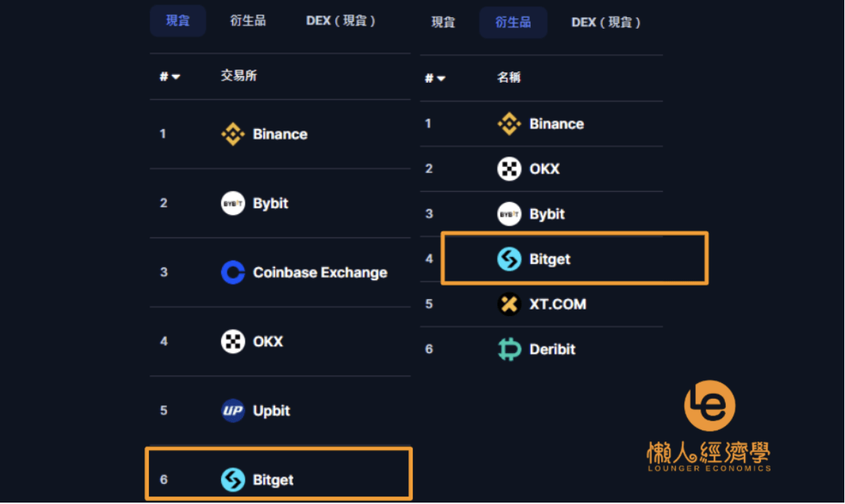This screenshot has height=504, width=845.
Task: Click the Binance logo in the spot list
Action: pos(233,134)
